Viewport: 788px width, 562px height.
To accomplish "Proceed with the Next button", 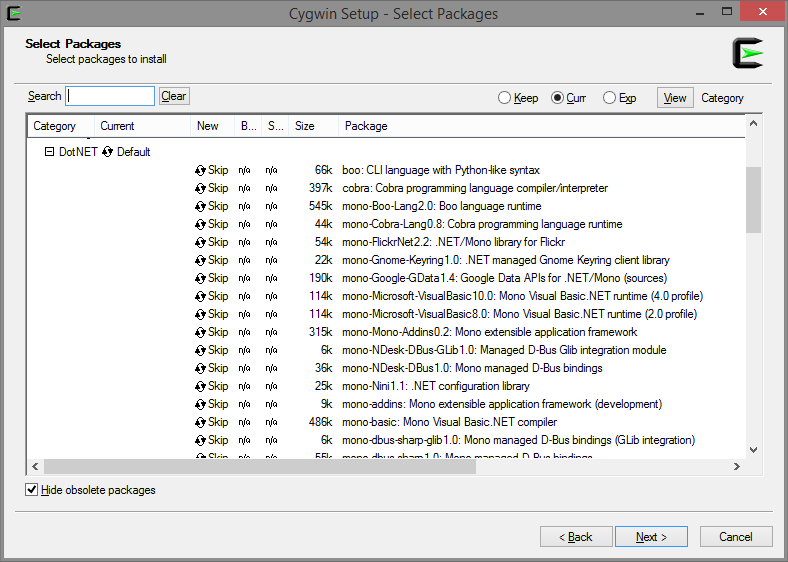I will [x=651, y=537].
